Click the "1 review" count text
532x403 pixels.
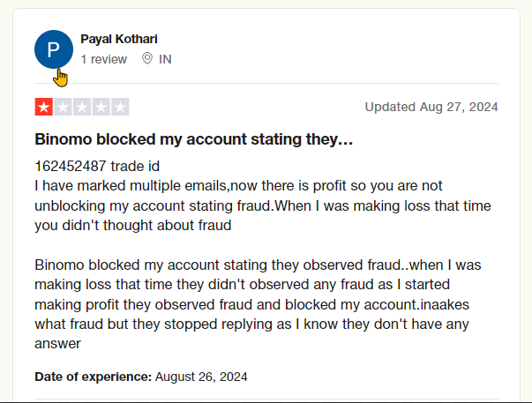click(104, 59)
